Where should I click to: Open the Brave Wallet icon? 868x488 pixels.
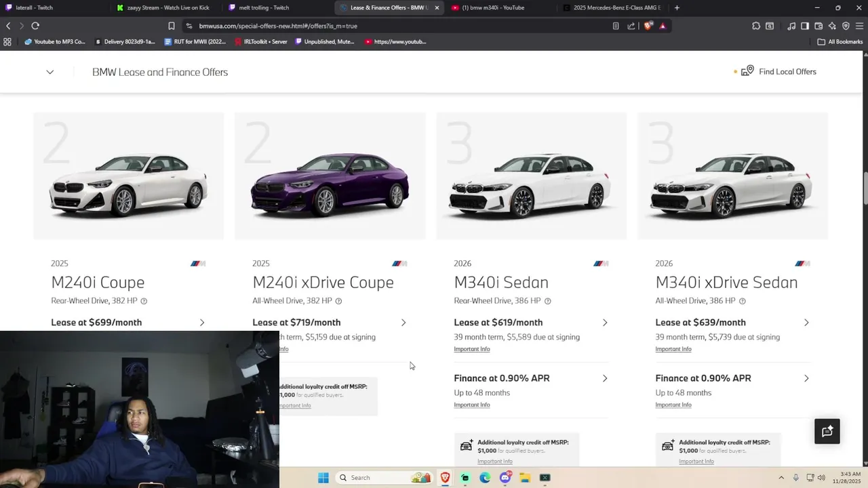tap(818, 26)
